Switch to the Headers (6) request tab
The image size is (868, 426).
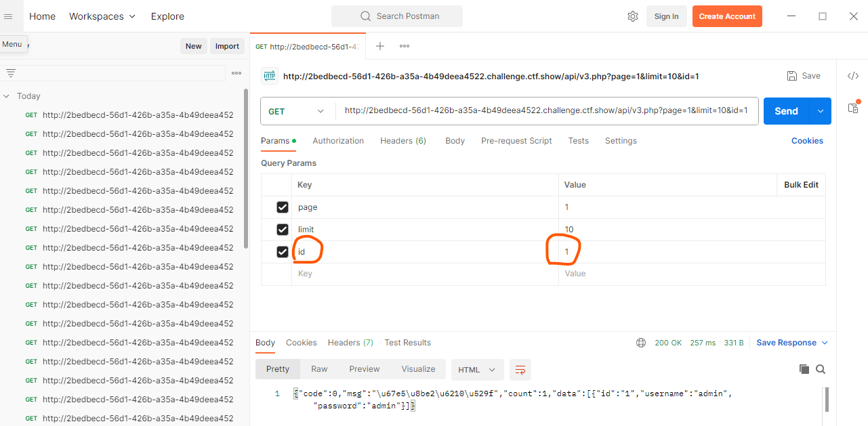[403, 141]
